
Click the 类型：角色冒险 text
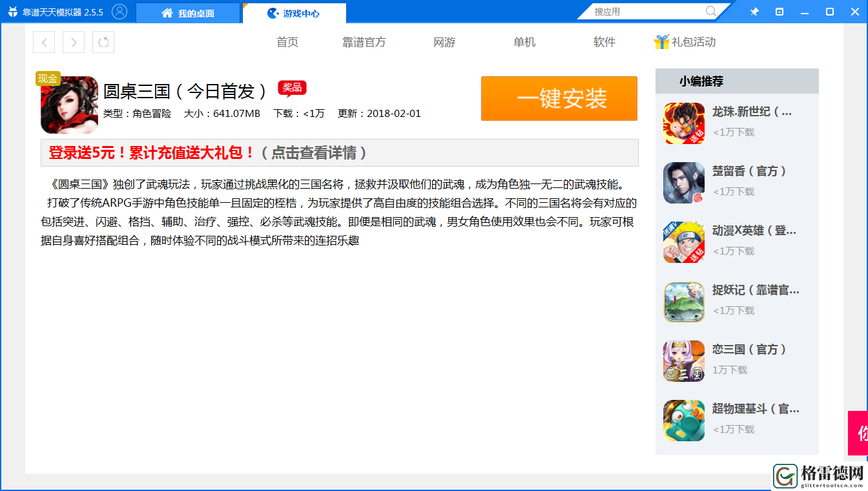pyautogui.click(x=137, y=114)
